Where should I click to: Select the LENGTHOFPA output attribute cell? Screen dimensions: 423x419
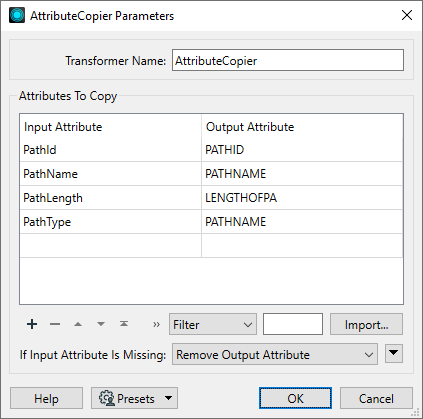pos(302,198)
